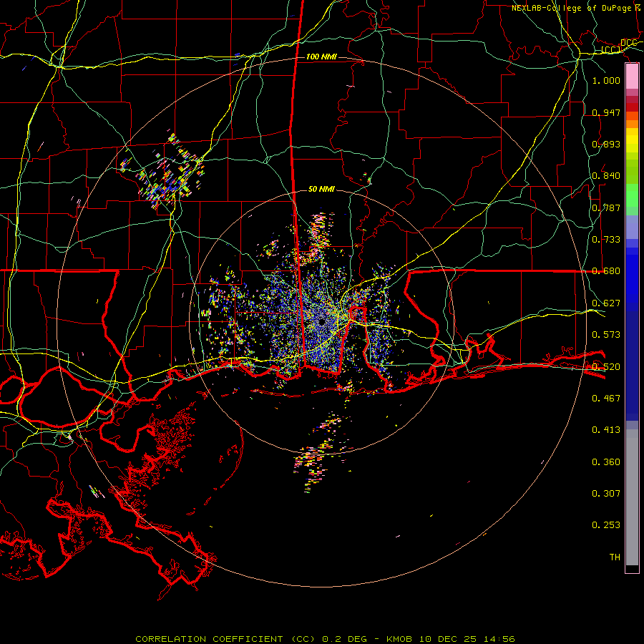The width and height of the screenshot is (644, 644).
Task: Click the 0.947 legend value
Action: (606, 112)
